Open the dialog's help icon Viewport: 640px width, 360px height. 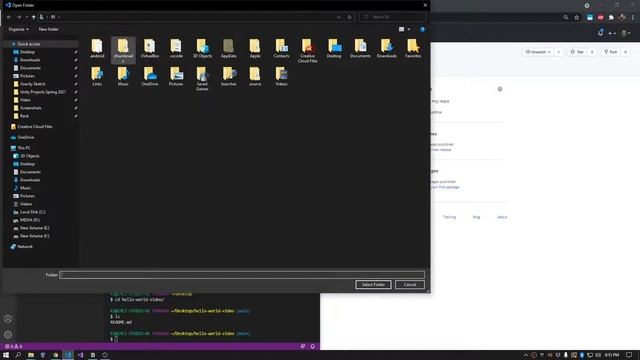pos(422,29)
